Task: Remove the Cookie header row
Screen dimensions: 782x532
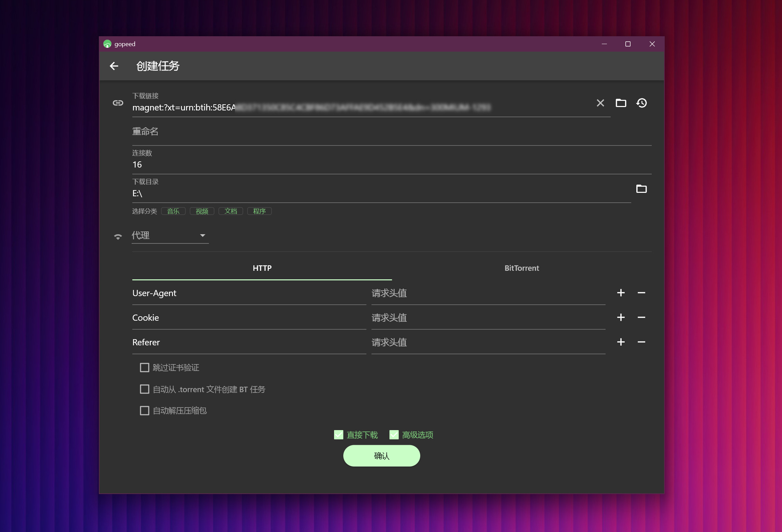Action: click(641, 318)
